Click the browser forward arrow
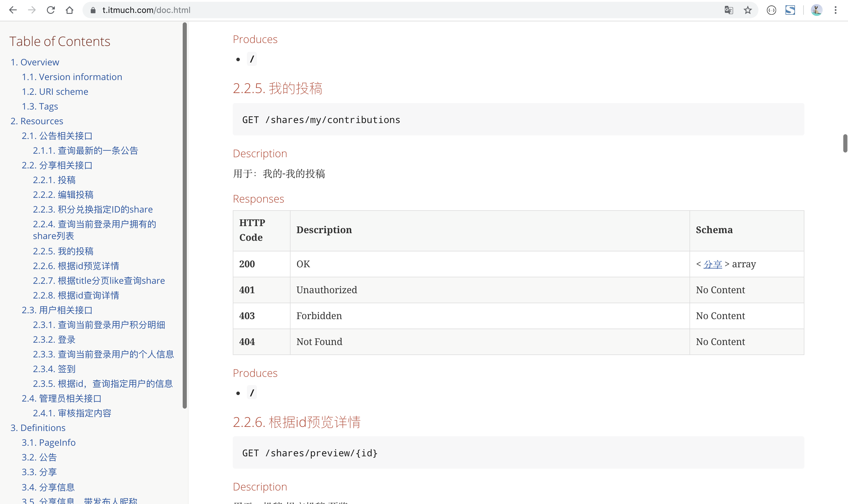The height and width of the screenshot is (504, 848). pos(32,10)
